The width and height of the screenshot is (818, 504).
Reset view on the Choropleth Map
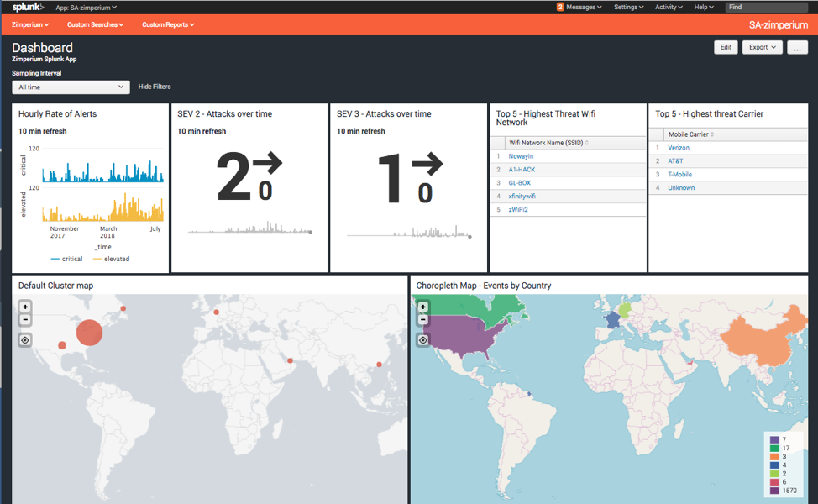423,340
